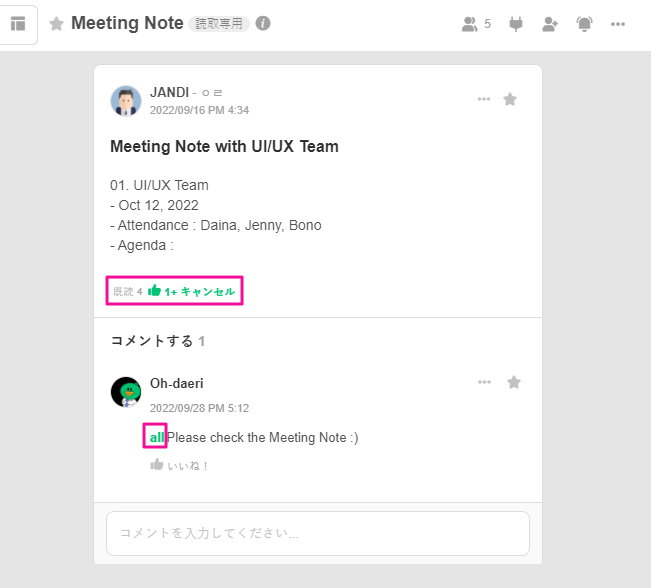Toggle topic notification bell
The height and width of the screenshot is (588, 651).
coord(585,24)
